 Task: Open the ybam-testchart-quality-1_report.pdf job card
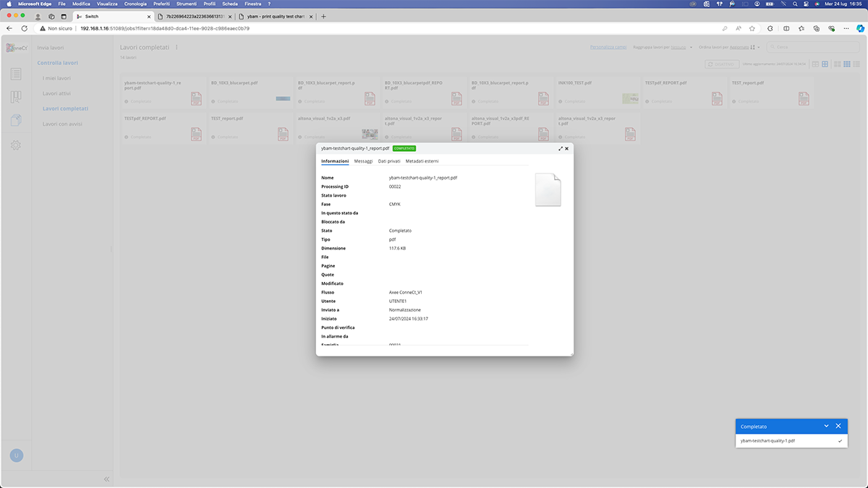coord(163,92)
